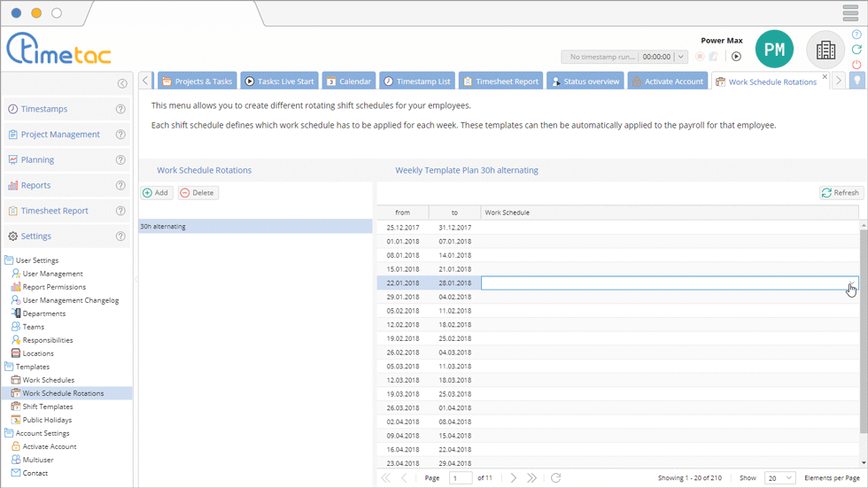Collapse the Templates folder
Viewport: 868px width, 488px height.
click(x=9, y=367)
